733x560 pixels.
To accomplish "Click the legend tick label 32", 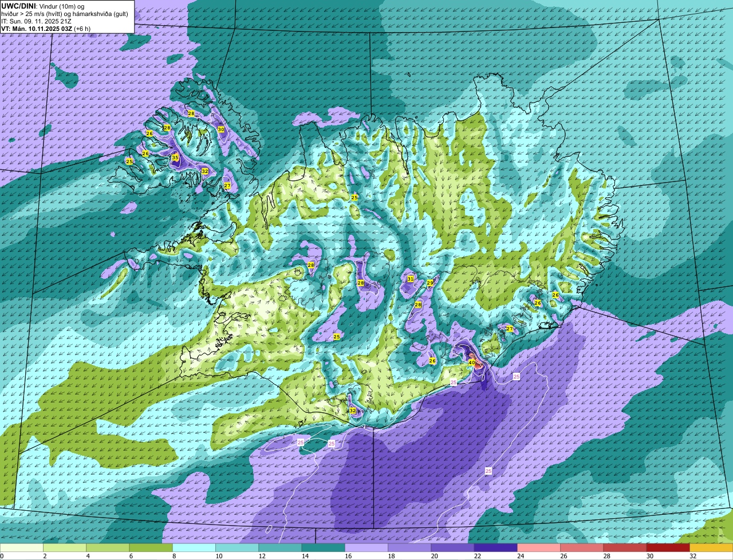I will coord(693,556).
